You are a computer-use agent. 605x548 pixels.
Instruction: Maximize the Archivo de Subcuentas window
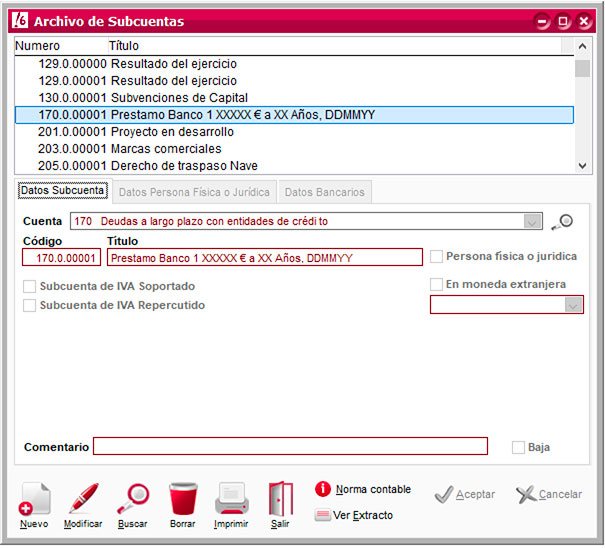pyautogui.click(x=563, y=21)
